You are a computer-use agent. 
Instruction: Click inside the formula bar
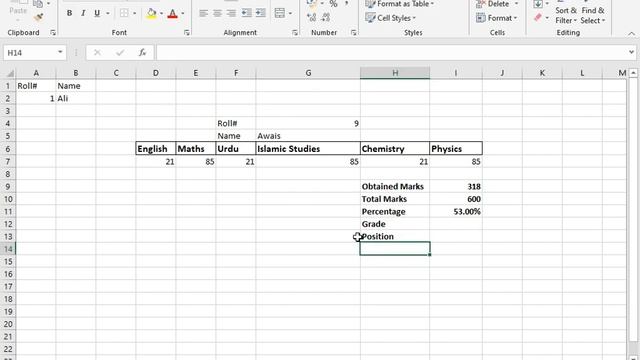click(391, 53)
